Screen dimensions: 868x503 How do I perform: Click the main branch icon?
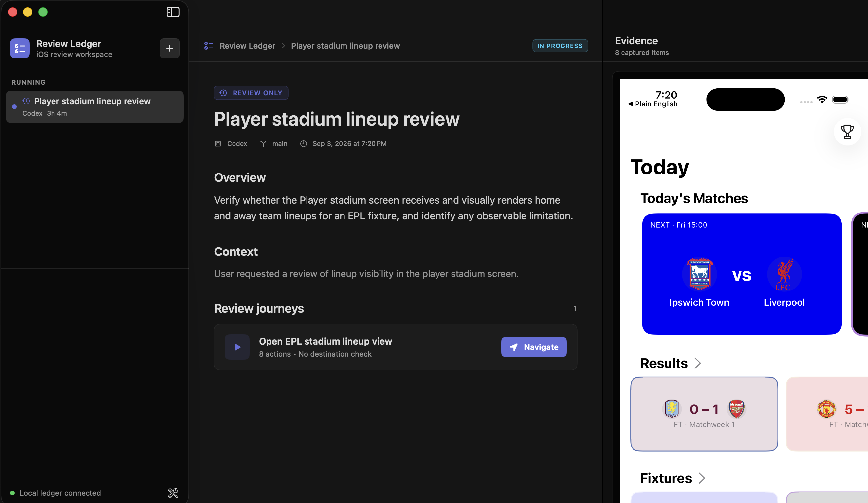[263, 144]
